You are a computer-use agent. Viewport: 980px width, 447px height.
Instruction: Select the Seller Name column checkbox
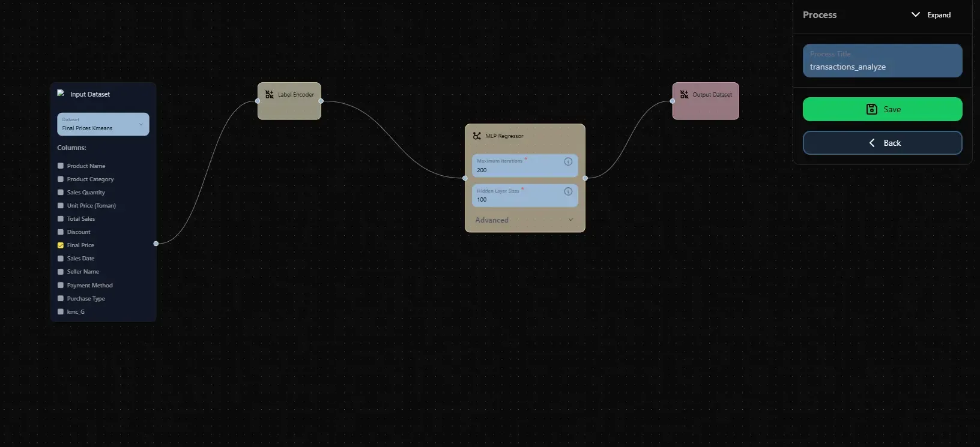click(61, 272)
